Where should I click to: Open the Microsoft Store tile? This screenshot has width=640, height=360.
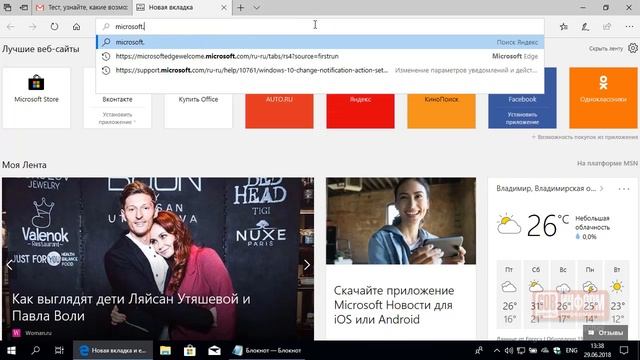[36, 98]
